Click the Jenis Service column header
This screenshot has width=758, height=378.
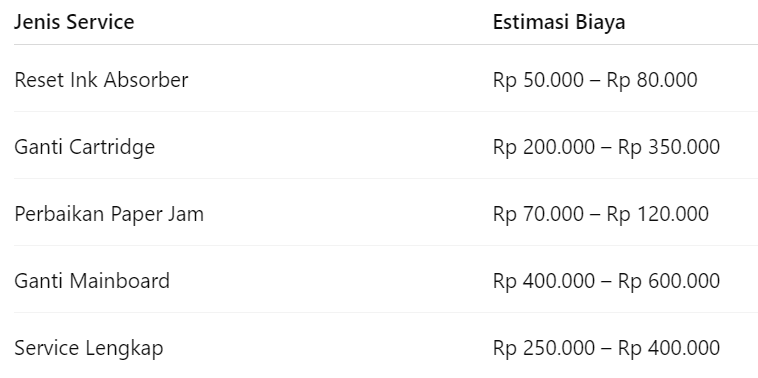(74, 22)
